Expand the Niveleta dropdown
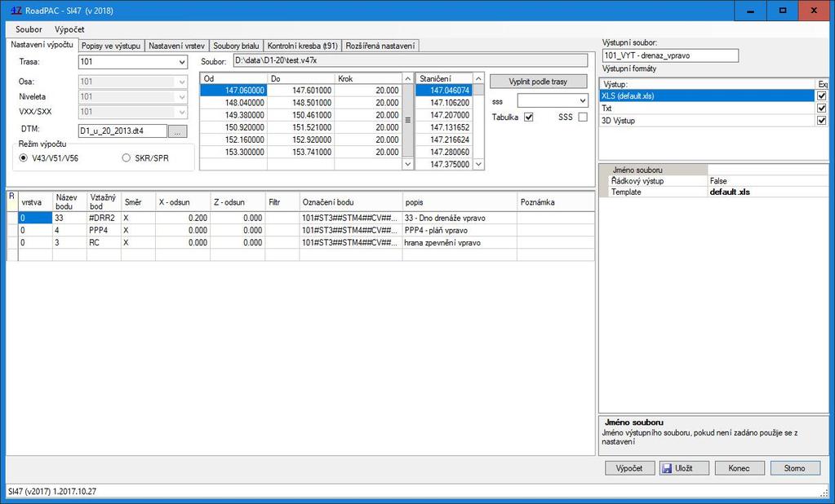 182,97
